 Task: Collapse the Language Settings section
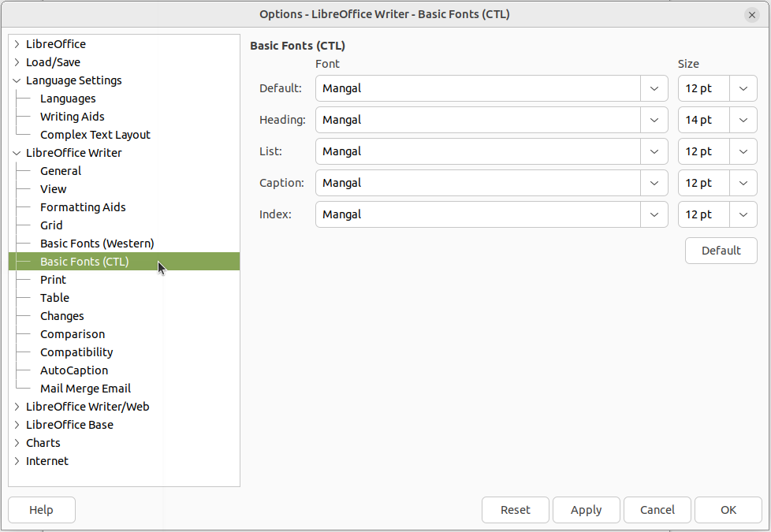(x=17, y=80)
